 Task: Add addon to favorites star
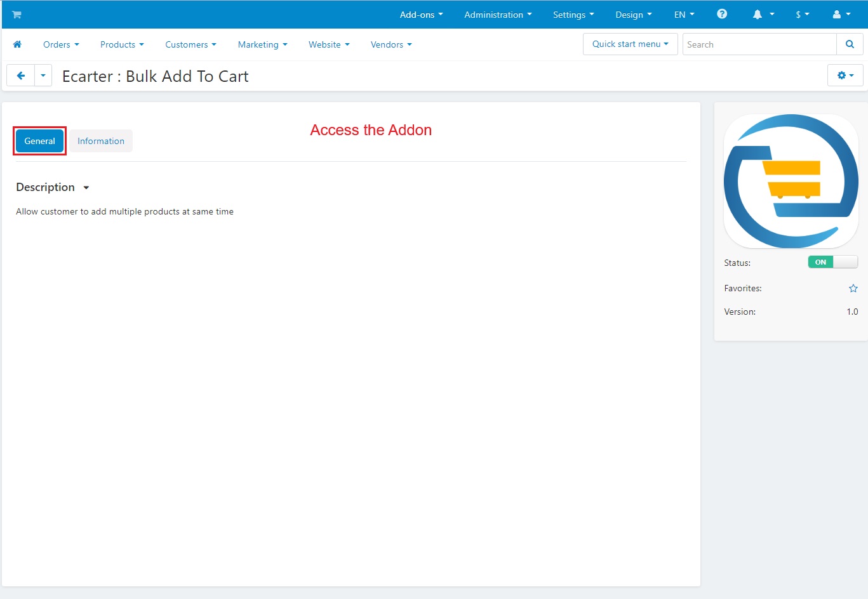853,288
